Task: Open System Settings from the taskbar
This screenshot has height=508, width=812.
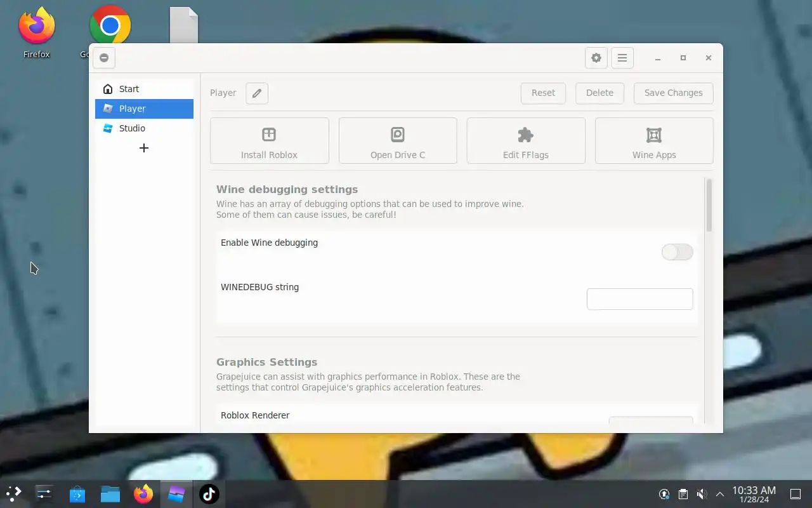Action: pyautogui.click(x=44, y=494)
